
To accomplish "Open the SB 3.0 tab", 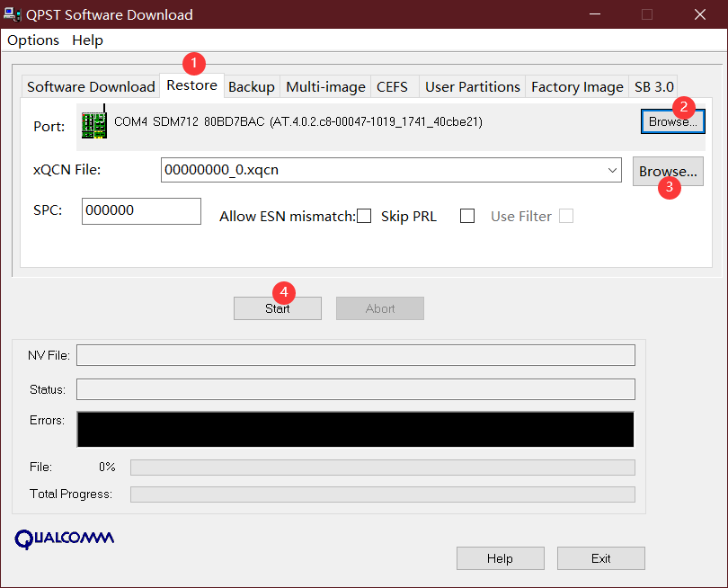I will [653, 87].
